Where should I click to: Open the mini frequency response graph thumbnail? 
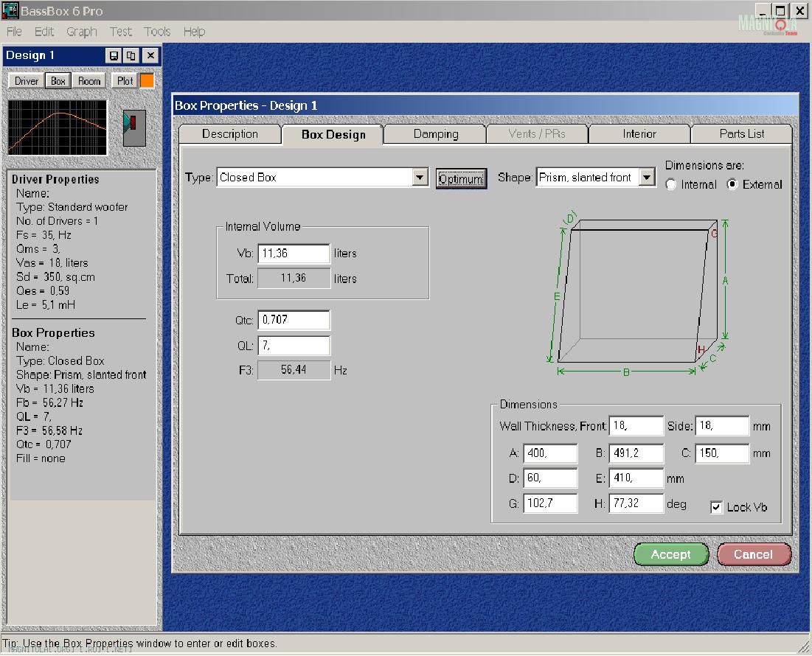point(58,128)
